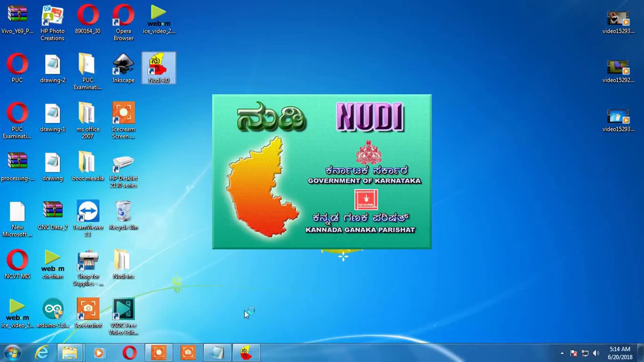Click the Nudi splash screen image
Viewport: 644px width, 362px height.
tap(322, 171)
